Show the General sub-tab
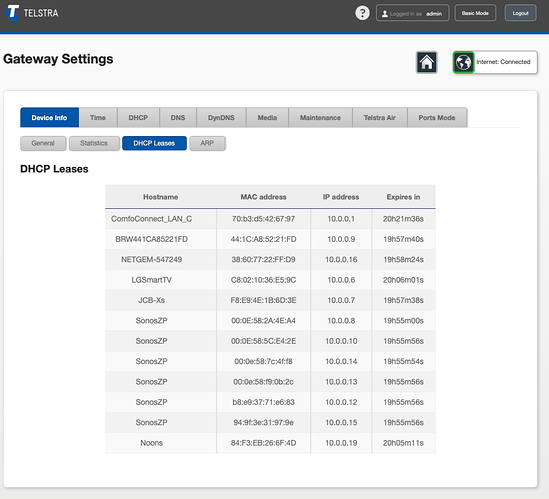 pyautogui.click(x=43, y=143)
